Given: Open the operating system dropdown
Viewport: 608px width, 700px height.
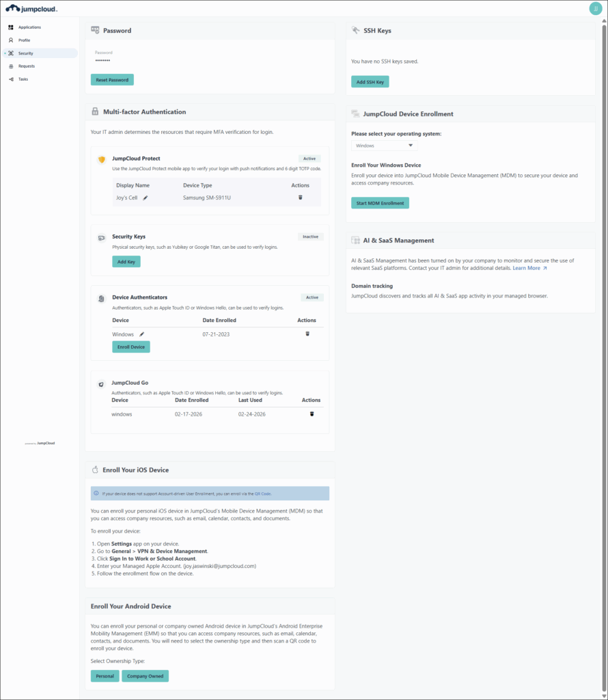Looking at the screenshot, I should click(x=384, y=146).
